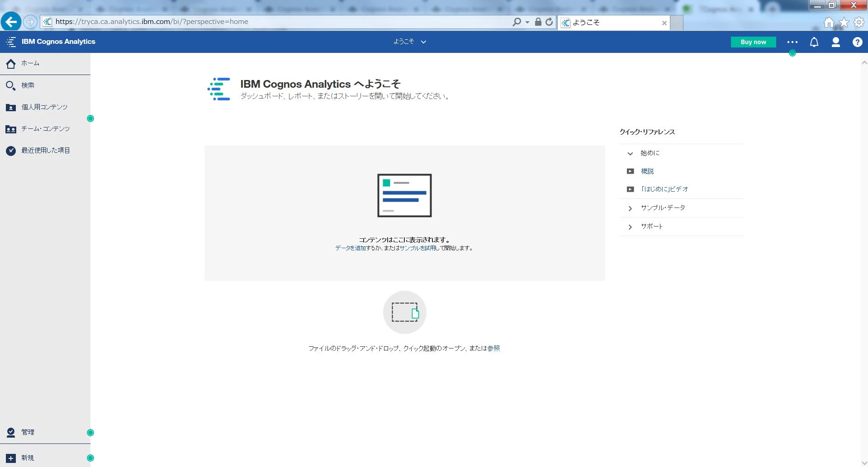Open the address bar search dropdown arrow
Viewport: 868px width, 467px height.
coord(527,22)
